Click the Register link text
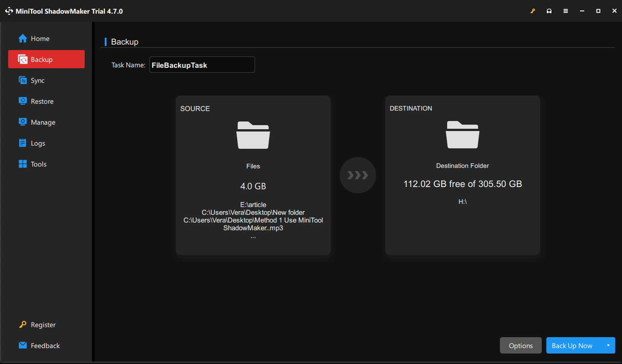This screenshot has height=364, width=622. [43, 325]
